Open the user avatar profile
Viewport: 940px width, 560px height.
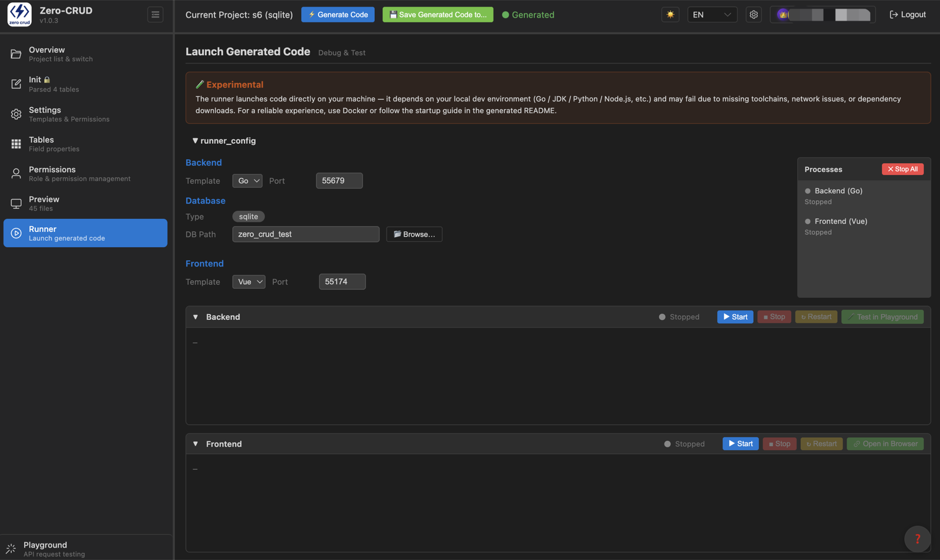(x=822, y=15)
